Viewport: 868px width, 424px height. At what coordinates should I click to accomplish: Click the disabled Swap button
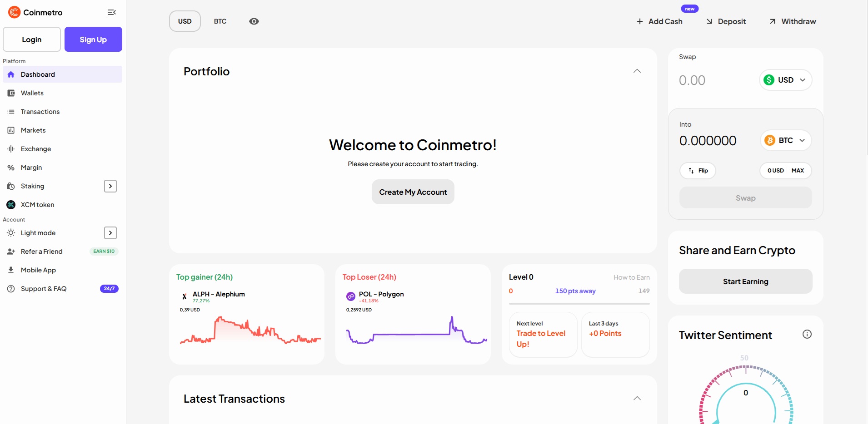pyautogui.click(x=746, y=198)
